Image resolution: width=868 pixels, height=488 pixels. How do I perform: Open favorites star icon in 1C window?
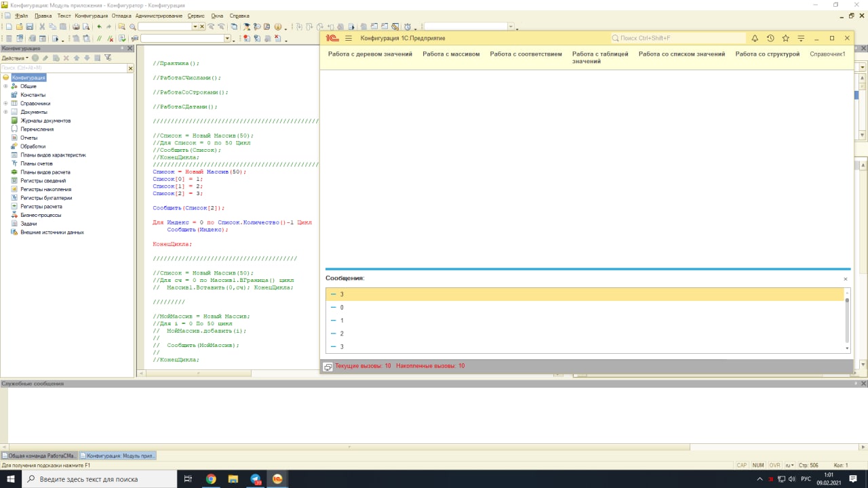(x=785, y=39)
